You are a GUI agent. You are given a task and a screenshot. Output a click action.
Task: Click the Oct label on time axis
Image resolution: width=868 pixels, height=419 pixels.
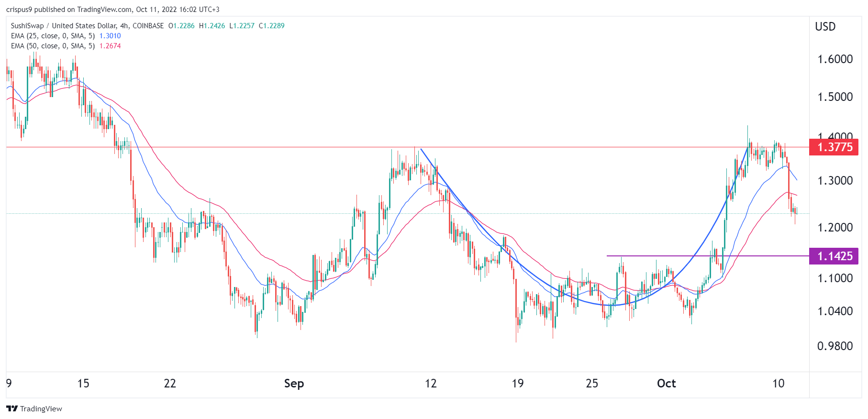click(666, 384)
